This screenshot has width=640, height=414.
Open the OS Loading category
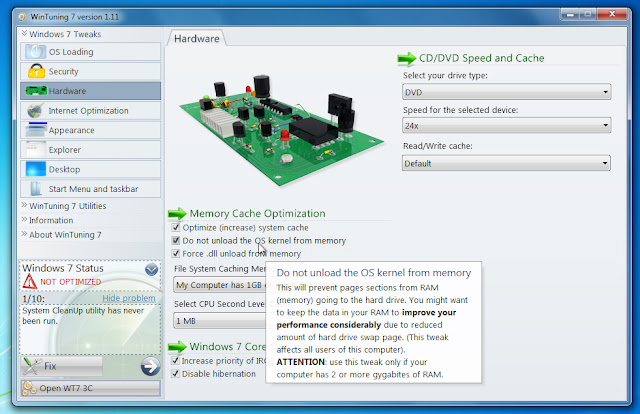click(x=90, y=52)
